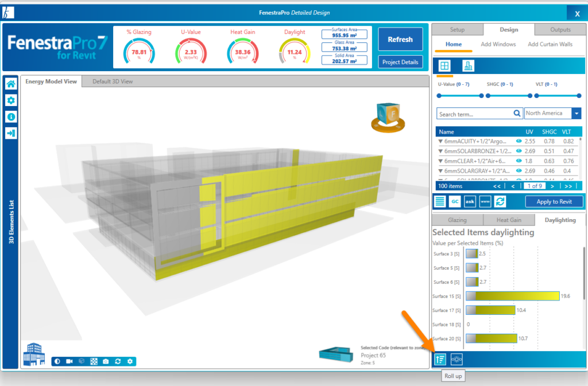Open the Add Curtain Walls sub-tab
Image resolution: width=588 pixels, height=386 pixels.
(550, 44)
